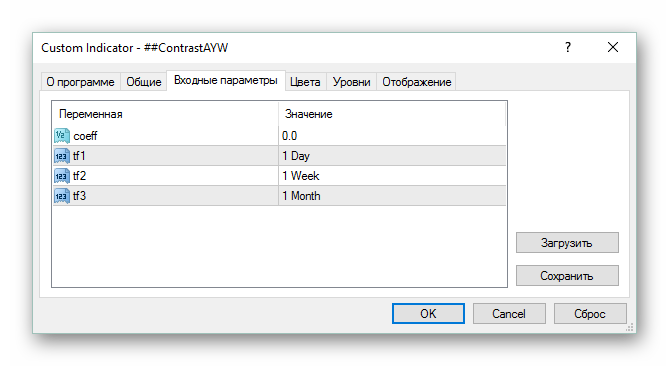
Task: Go to the Цвета tab
Action: coord(305,82)
